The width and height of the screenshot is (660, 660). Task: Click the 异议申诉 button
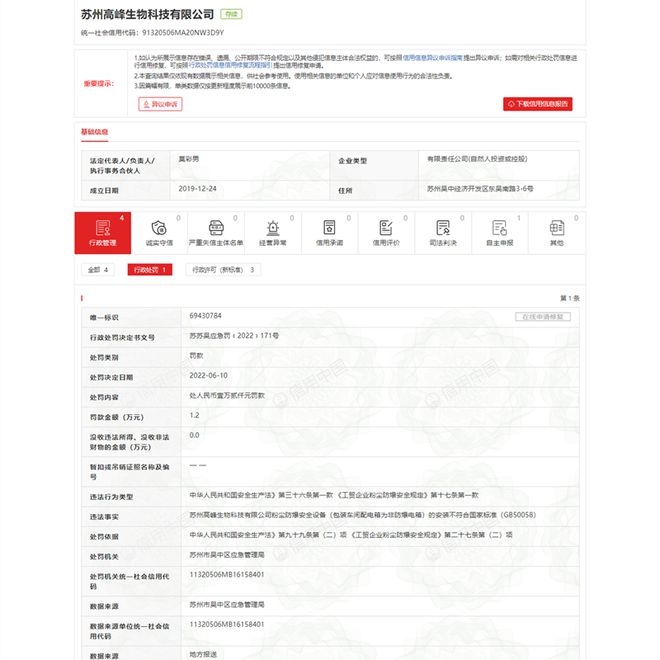click(160, 104)
